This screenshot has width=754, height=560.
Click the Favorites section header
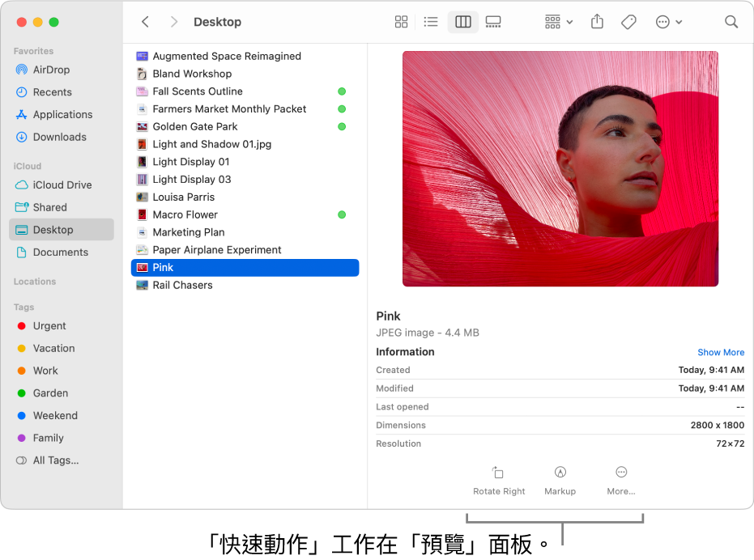click(33, 51)
